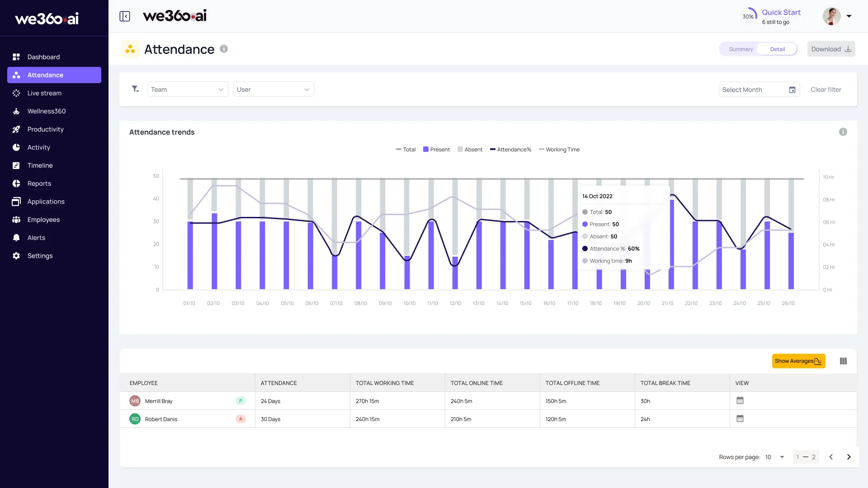868x488 pixels.
Task: Switch to Summary view toggle
Action: click(741, 49)
